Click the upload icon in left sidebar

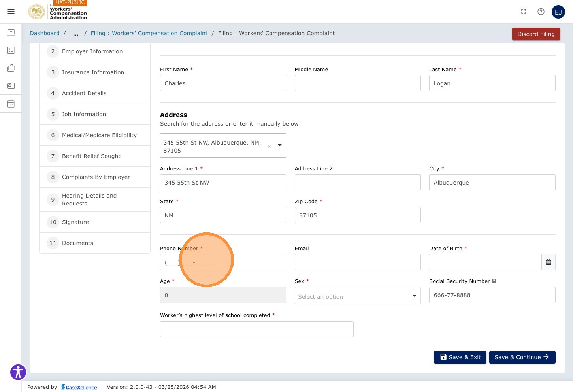(11, 32)
